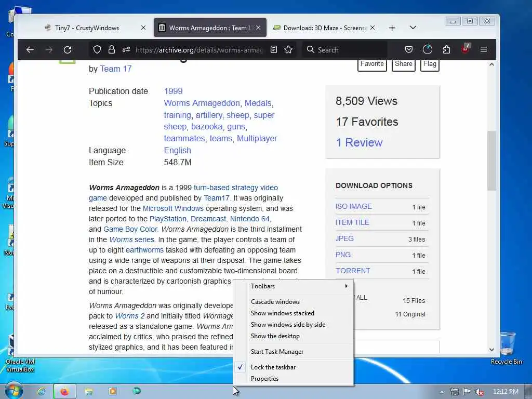Viewport: 532px width, 399px height.
Task: Open Windows Media Player taskbar icon
Action: click(x=113, y=392)
